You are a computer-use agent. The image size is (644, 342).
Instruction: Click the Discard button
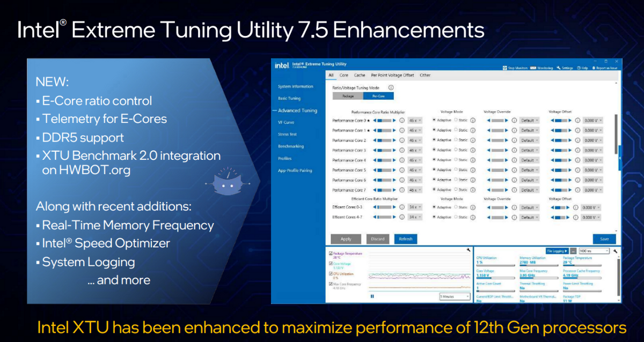[378, 239]
